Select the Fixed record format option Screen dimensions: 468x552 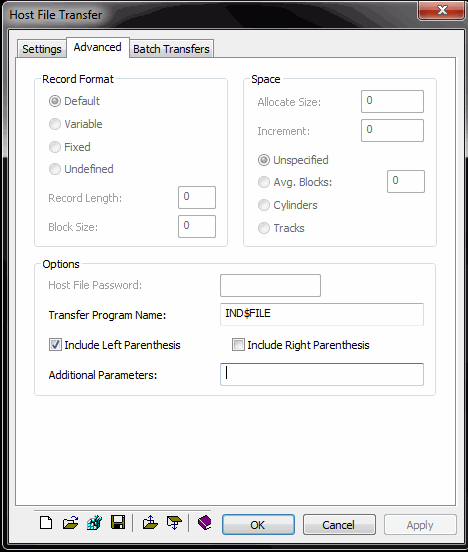click(x=55, y=147)
